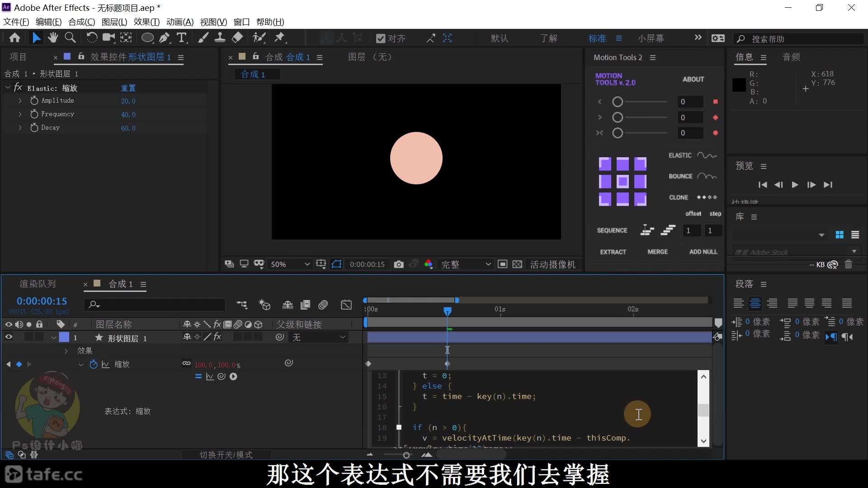This screenshot has width=868, height=488.
Task: Expand the 效果 property group
Action: coord(65,350)
